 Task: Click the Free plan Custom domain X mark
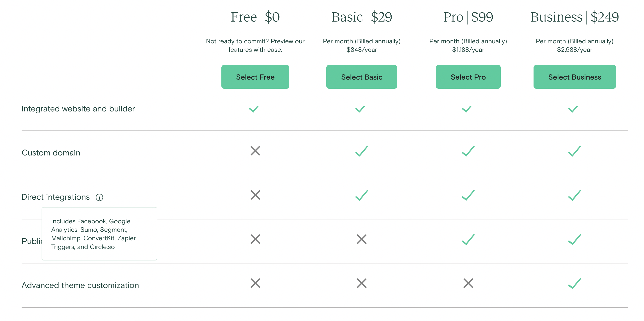pos(255,151)
